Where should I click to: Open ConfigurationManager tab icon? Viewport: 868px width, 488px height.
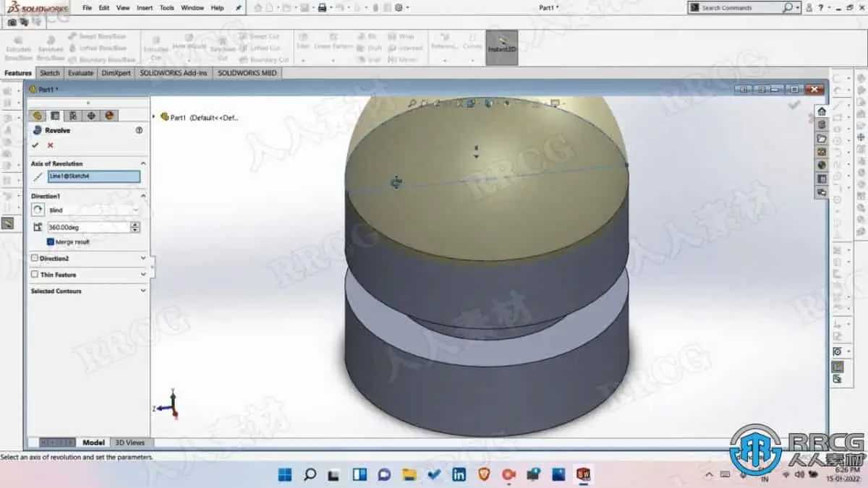[x=73, y=116]
